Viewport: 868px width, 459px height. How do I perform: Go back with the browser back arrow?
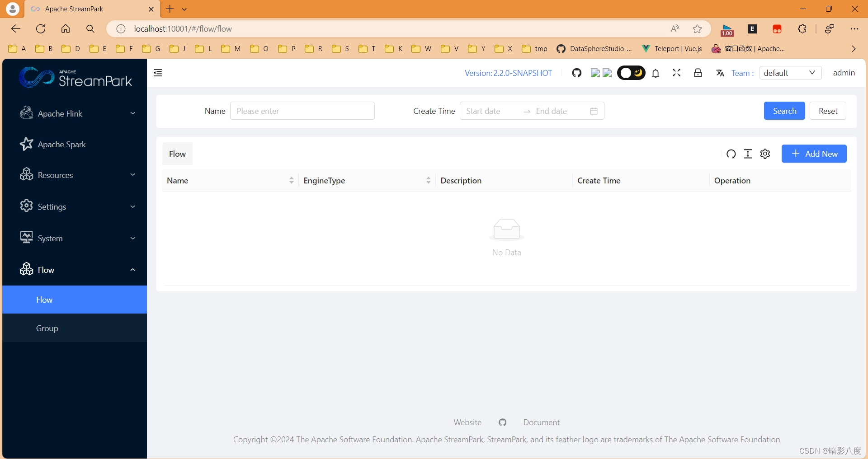pos(16,29)
